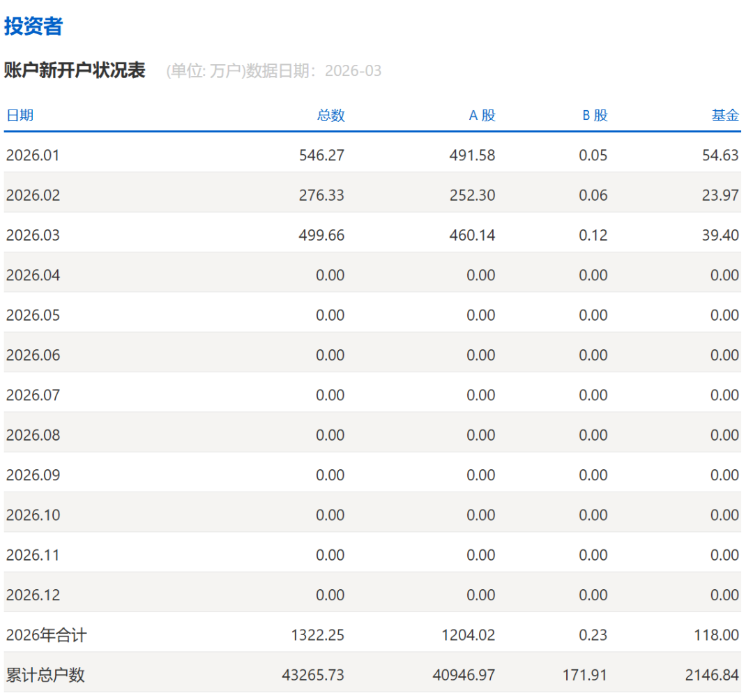Select the A股 column header
Viewport: 753px width, 700px height.
482,116
